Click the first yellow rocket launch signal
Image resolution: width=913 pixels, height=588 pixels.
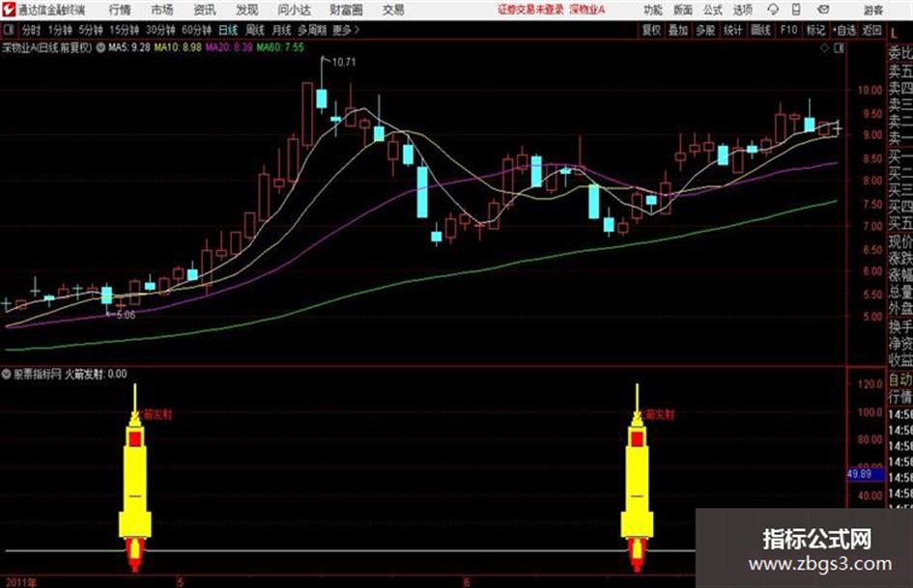(135, 477)
